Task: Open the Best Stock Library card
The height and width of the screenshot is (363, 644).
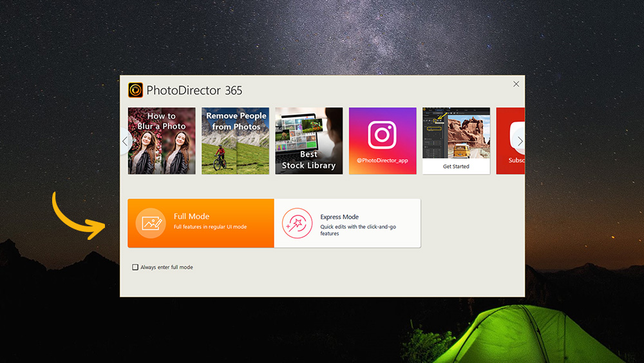Action: [x=309, y=141]
